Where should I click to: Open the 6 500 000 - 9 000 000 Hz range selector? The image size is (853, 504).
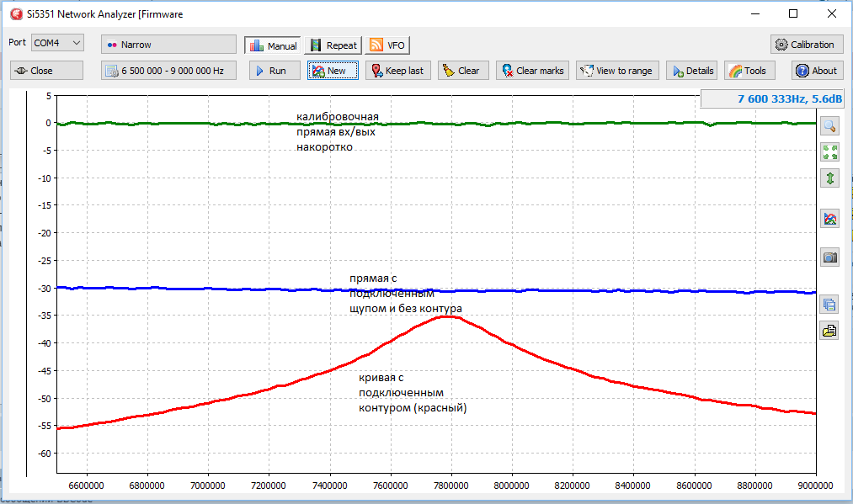(x=168, y=71)
